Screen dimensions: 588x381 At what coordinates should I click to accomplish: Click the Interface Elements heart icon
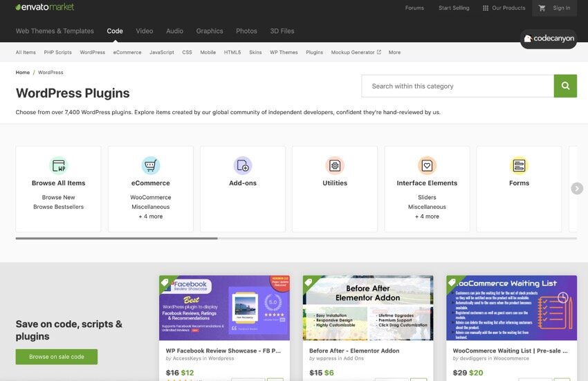[x=427, y=165]
